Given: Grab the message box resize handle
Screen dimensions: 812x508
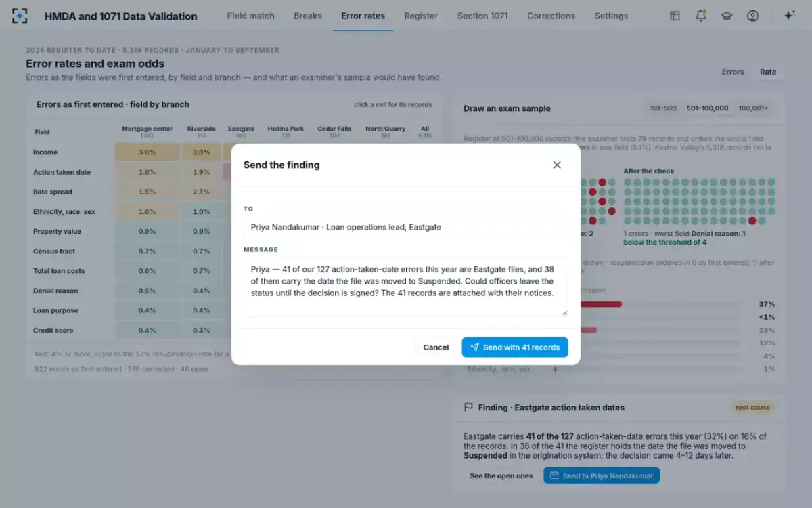Looking at the screenshot, I should pyautogui.click(x=564, y=312).
